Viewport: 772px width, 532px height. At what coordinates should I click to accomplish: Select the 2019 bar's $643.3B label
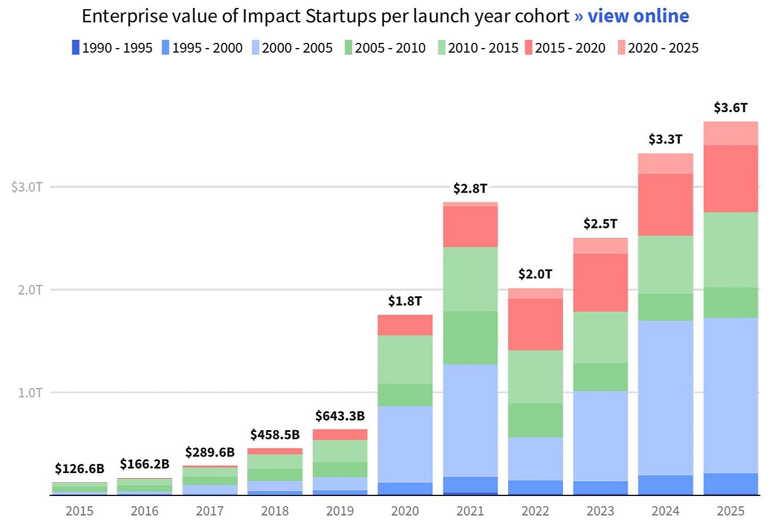pos(340,416)
